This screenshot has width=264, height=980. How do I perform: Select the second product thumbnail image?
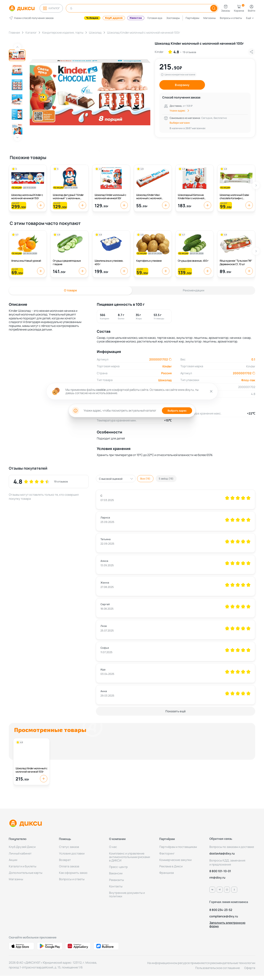pyautogui.click(x=17, y=70)
